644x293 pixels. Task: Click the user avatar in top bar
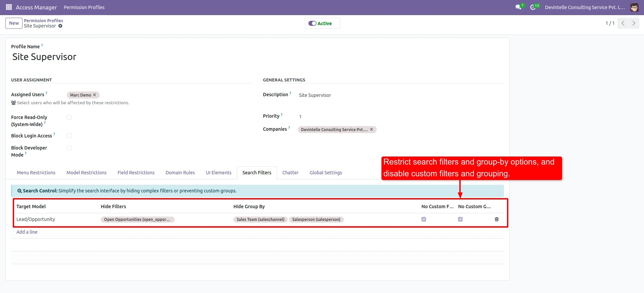pos(634,7)
